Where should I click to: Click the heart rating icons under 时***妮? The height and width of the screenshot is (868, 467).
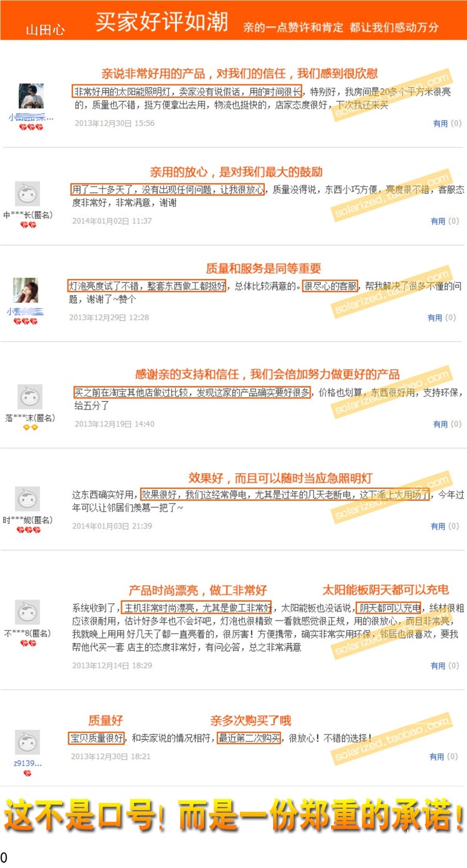[x=28, y=530]
